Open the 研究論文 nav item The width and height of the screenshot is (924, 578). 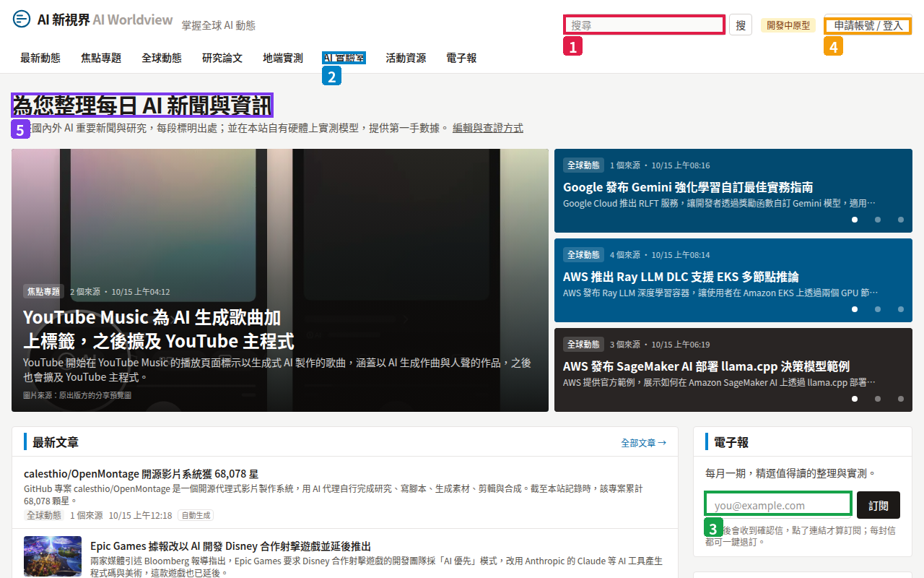pyautogui.click(x=222, y=58)
